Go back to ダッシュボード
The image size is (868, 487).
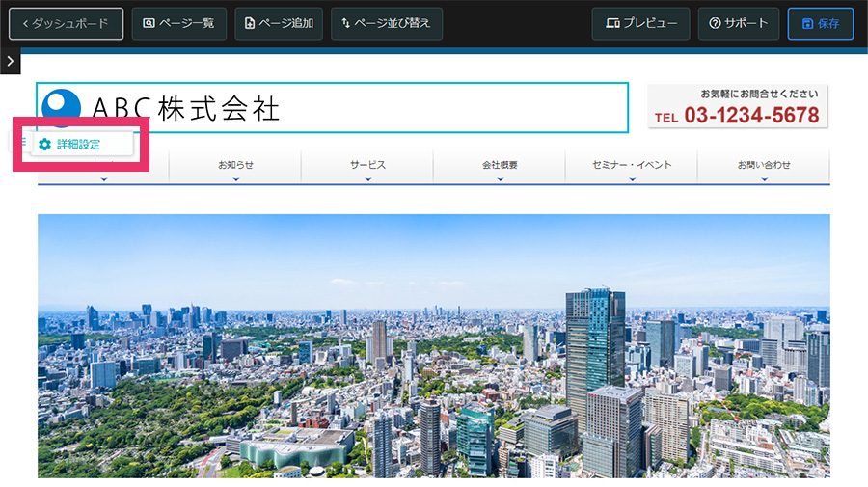(66, 23)
